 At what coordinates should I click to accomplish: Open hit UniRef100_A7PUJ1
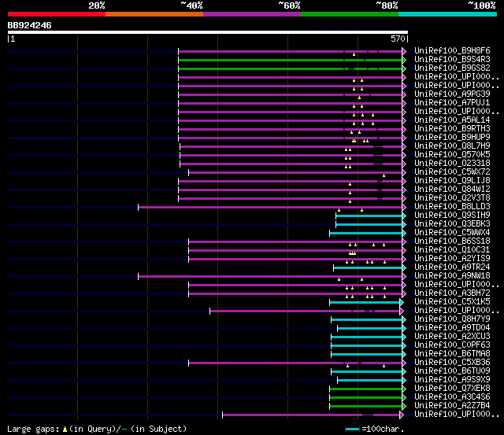[452, 102]
